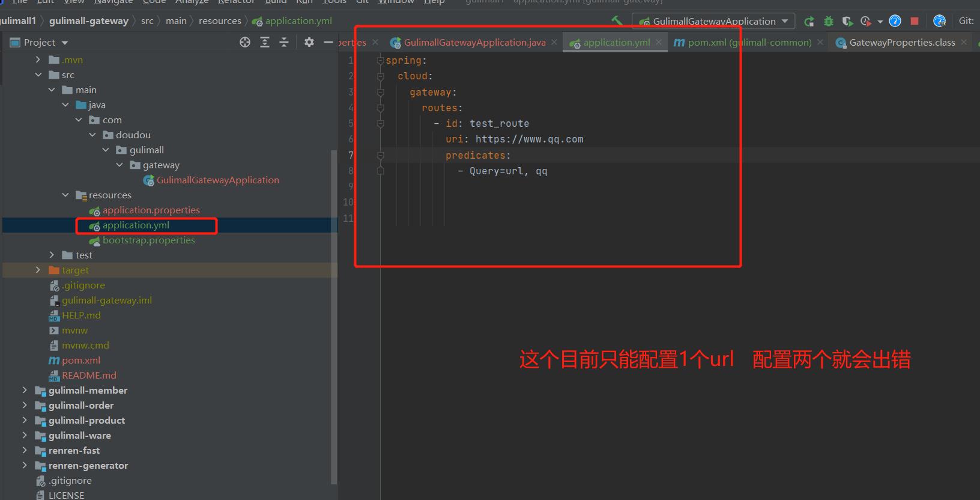Click fold end marker on Query=url line
Viewport: 980px width, 500px height.
(x=380, y=171)
